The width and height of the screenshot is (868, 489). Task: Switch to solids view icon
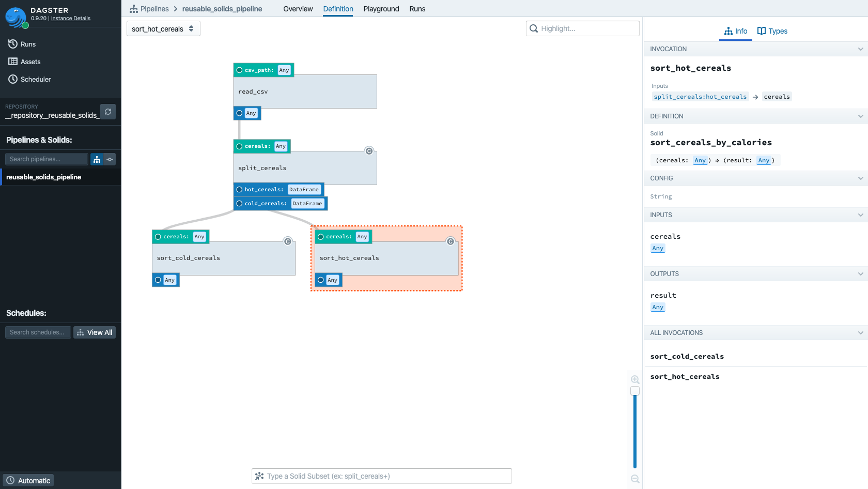[110, 159]
